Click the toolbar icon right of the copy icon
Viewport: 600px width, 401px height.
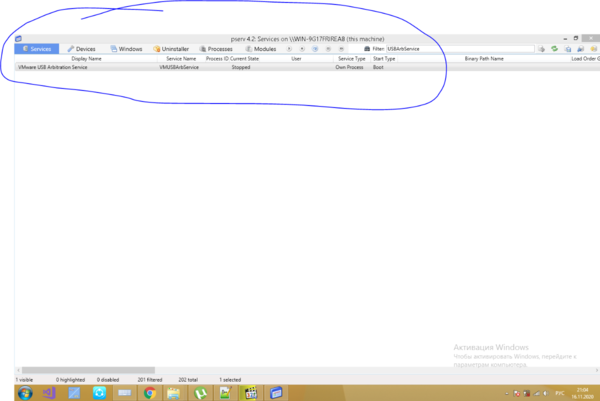pyautogui.click(x=580, y=49)
